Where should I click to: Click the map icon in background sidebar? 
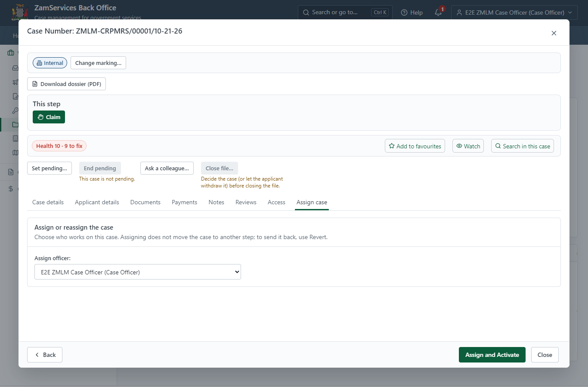(x=15, y=153)
